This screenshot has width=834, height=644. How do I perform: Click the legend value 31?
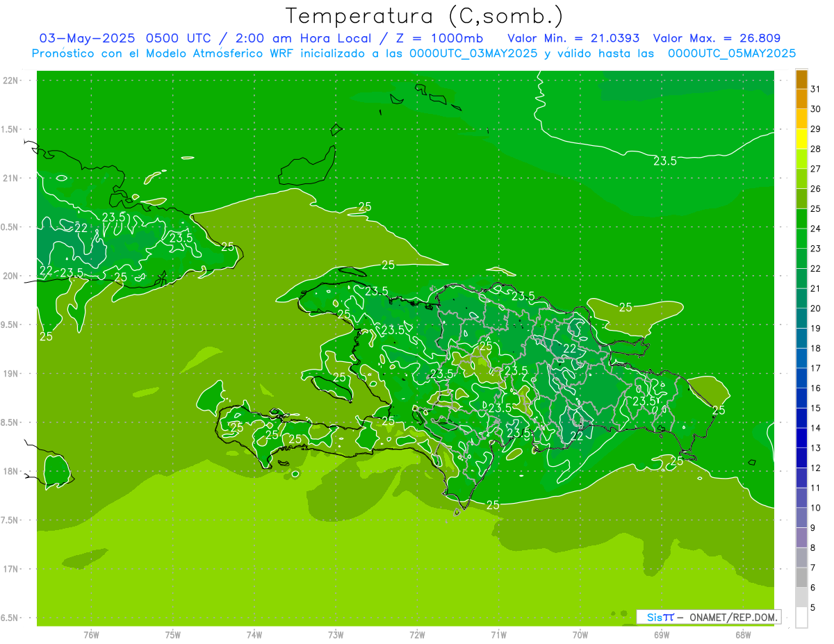[x=815, y=89]
